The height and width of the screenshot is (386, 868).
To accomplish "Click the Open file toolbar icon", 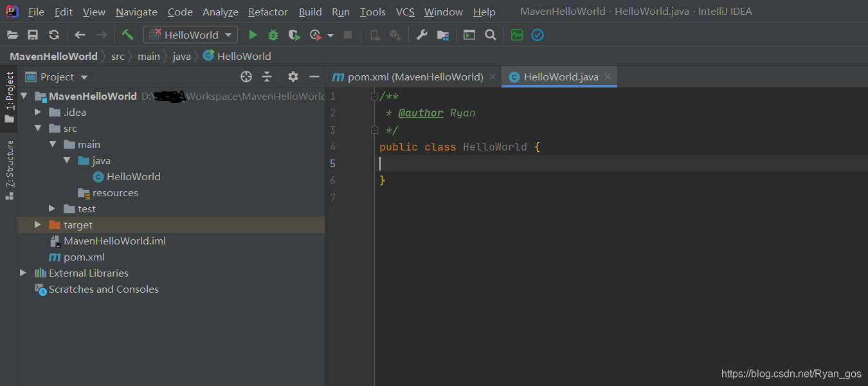I will 12,35.
